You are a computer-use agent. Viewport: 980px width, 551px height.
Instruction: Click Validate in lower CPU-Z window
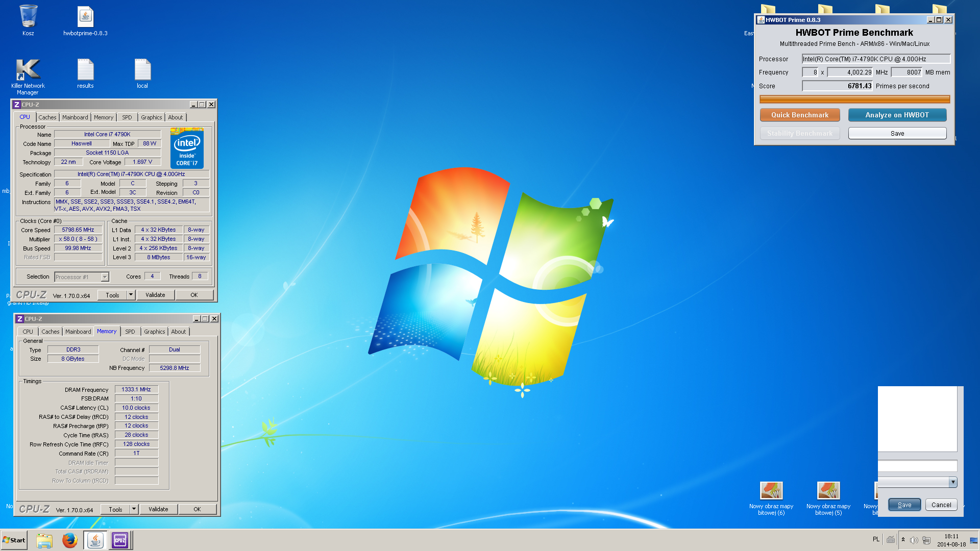pos(158,509)
